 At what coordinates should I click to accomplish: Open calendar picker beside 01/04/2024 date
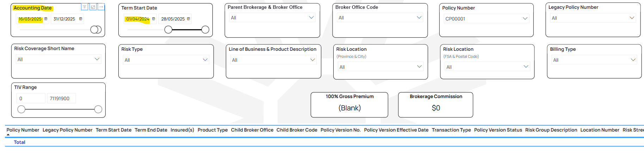[x=154, y=19]
